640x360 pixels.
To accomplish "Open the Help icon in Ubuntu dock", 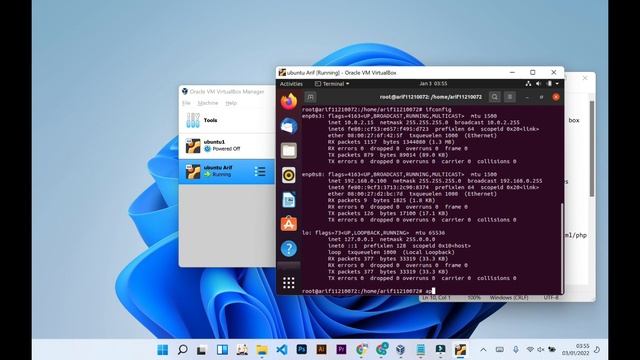I will pos(289,248).
